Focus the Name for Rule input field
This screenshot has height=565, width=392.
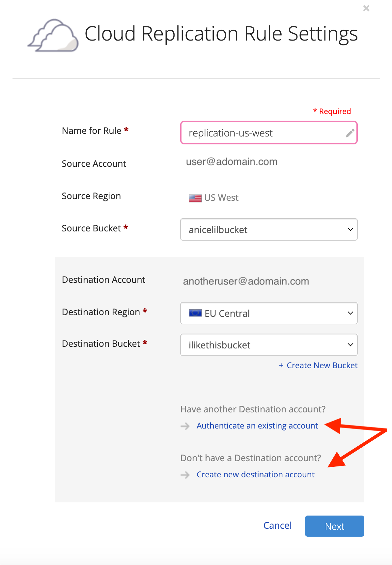tap(269, 133)
